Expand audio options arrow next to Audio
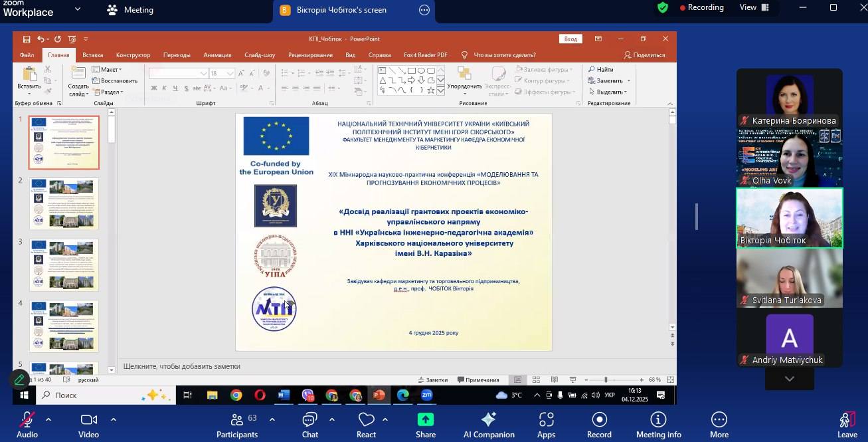The height and width of the screenshot is (442, 868). tap(48, 419)
